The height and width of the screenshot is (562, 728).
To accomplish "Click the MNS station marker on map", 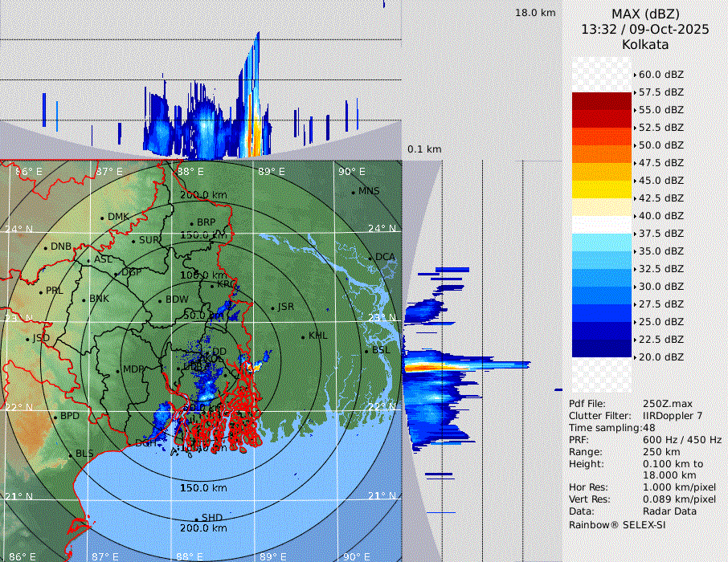I will 353,192.
